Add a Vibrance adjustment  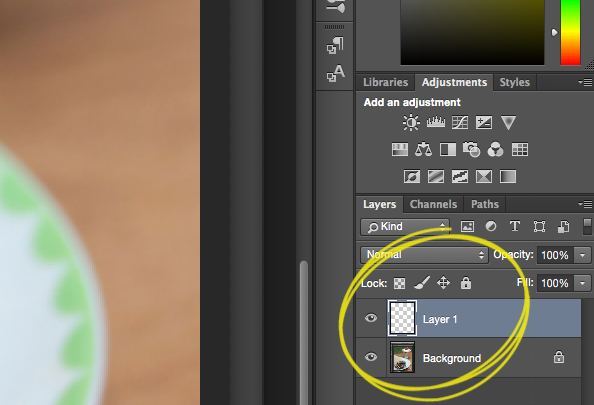pyautogui.click(x=508, y=123)
